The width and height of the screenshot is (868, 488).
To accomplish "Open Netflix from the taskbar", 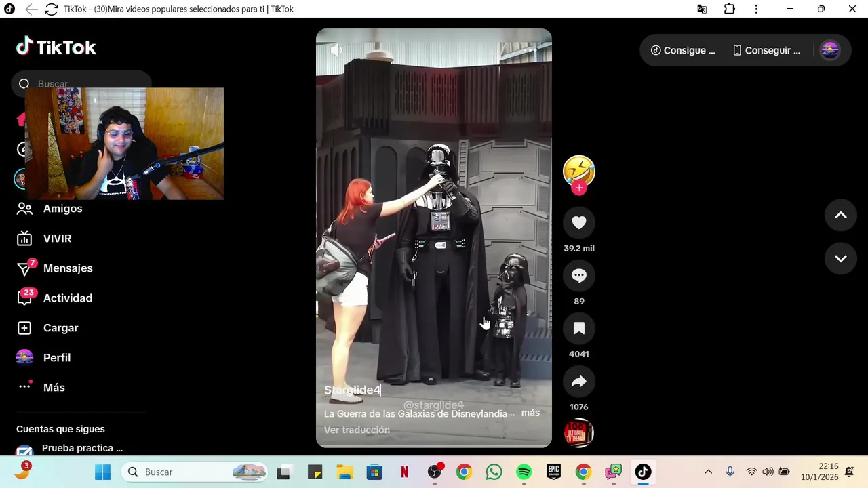I will point(404,472).
